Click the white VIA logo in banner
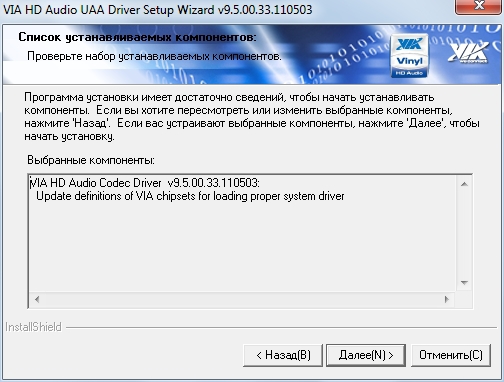504x382 pixels. click(x=468, y=52)
